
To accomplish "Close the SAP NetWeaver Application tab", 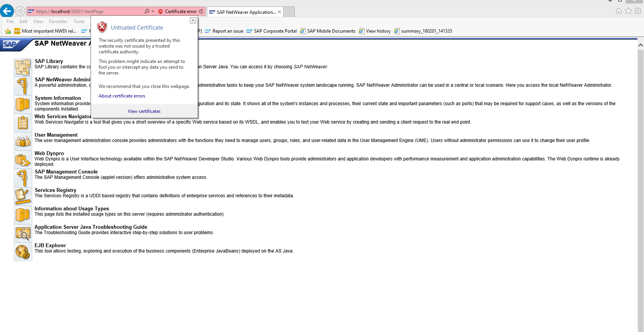I will click(x=279, y=12).
